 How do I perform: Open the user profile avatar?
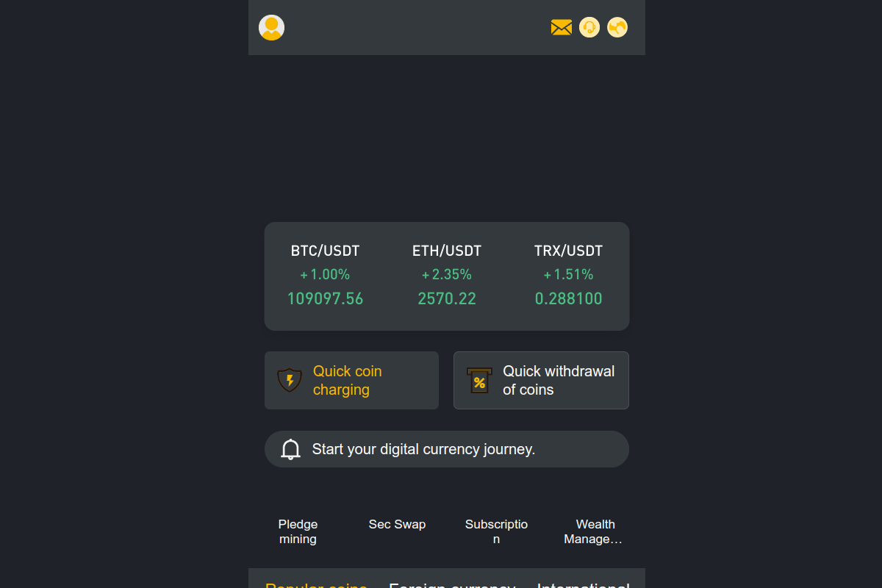pyautogui.click(x=271, y=27)
